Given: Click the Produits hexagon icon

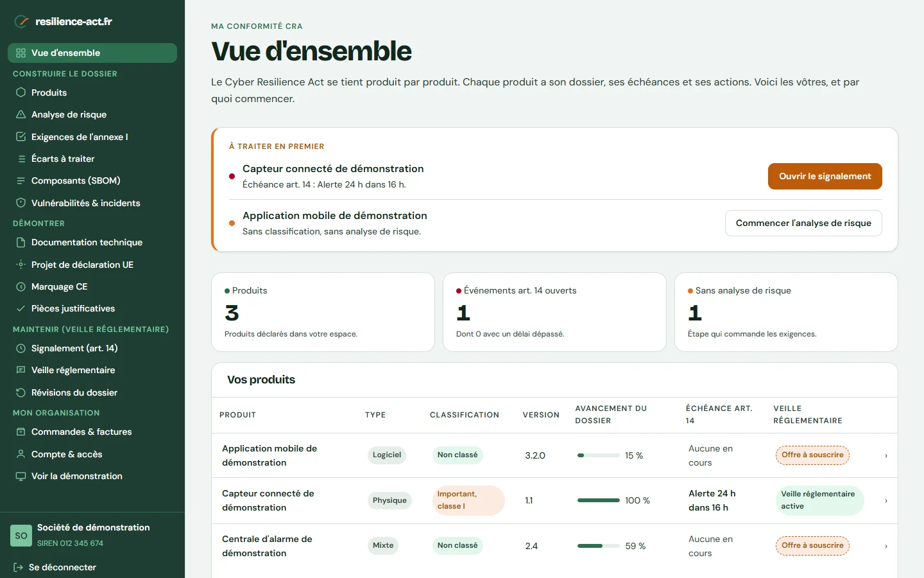Looking at the screenshot, I should tap(21, 92).
